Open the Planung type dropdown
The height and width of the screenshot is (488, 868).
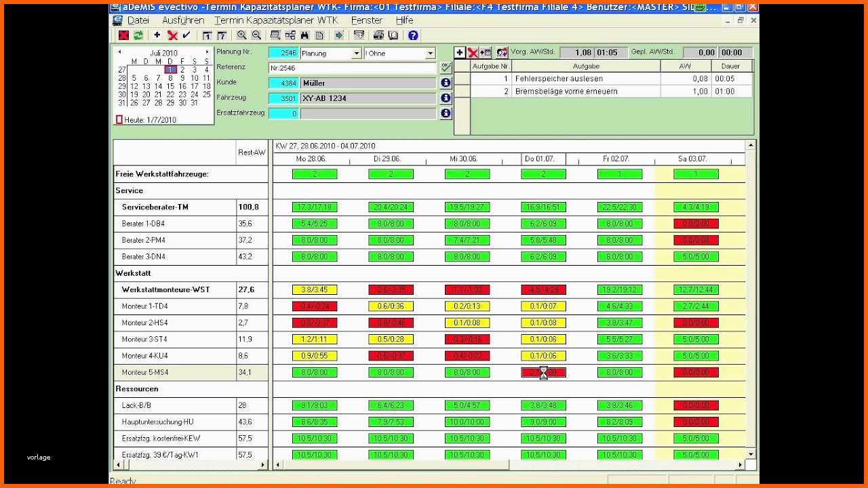356,54
